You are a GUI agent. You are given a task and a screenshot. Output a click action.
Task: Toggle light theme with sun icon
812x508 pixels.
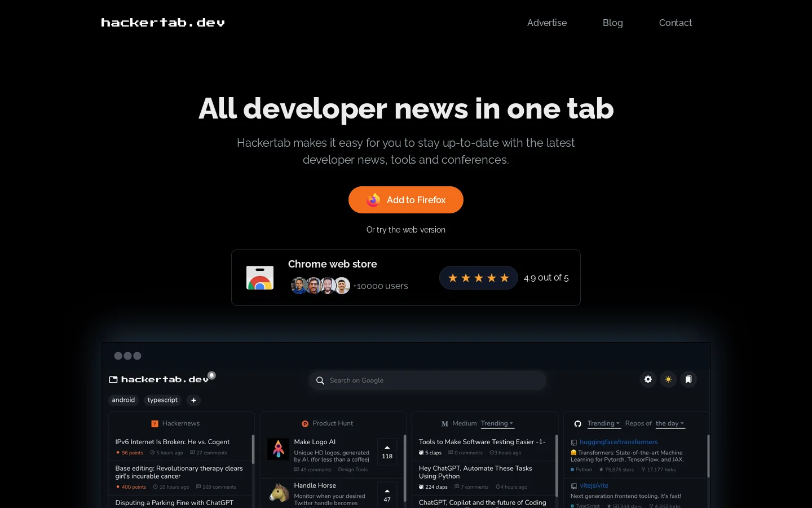668,379
